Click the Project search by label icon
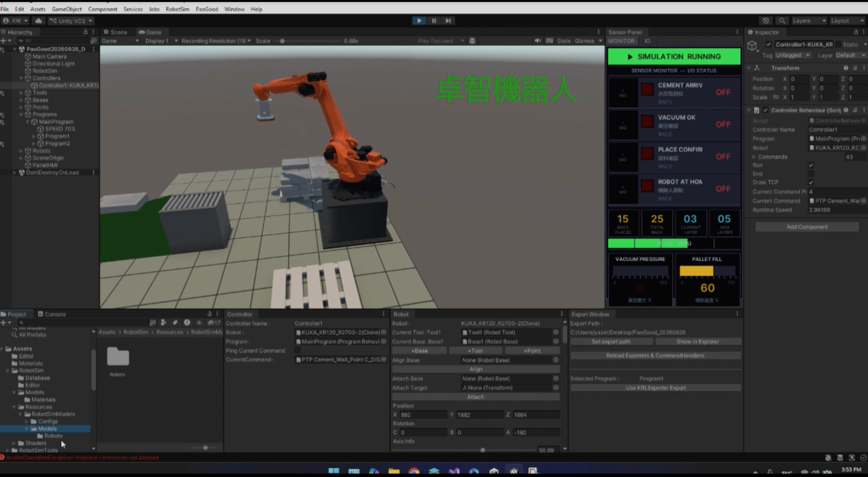 click(x=175, y=322)
